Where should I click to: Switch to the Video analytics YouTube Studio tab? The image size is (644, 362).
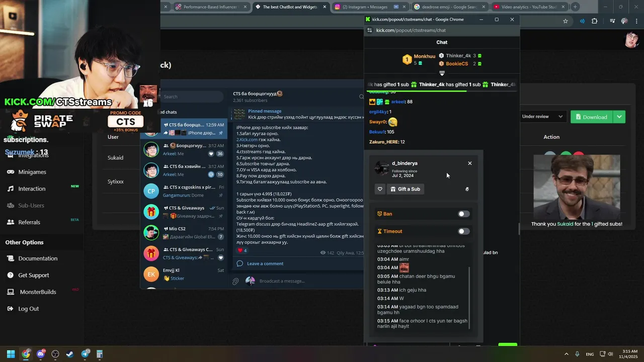[x=529, y=7]
